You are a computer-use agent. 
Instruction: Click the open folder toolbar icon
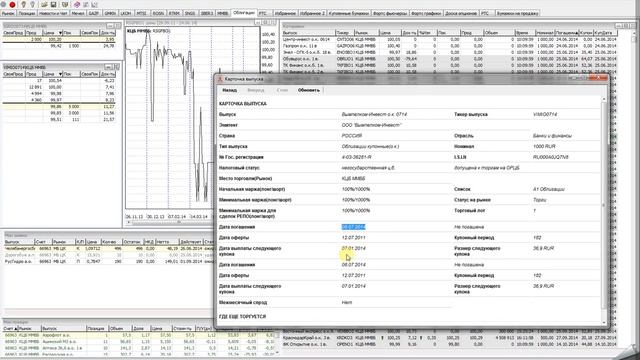44,4
